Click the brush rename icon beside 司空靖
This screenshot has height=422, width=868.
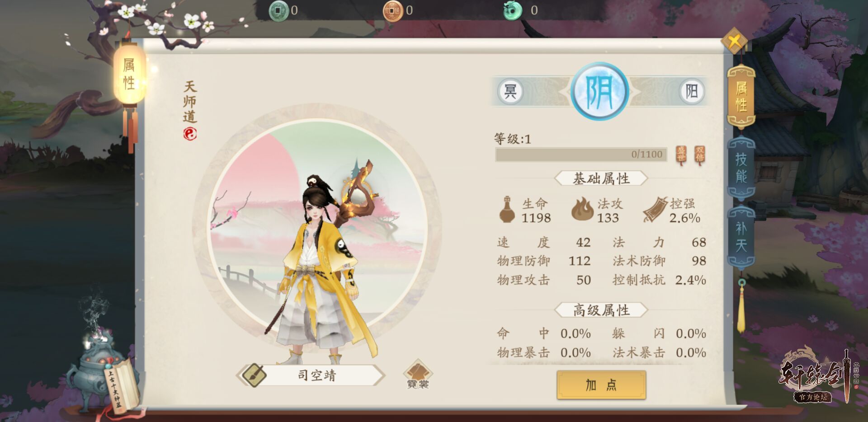(x=255, y=375)
